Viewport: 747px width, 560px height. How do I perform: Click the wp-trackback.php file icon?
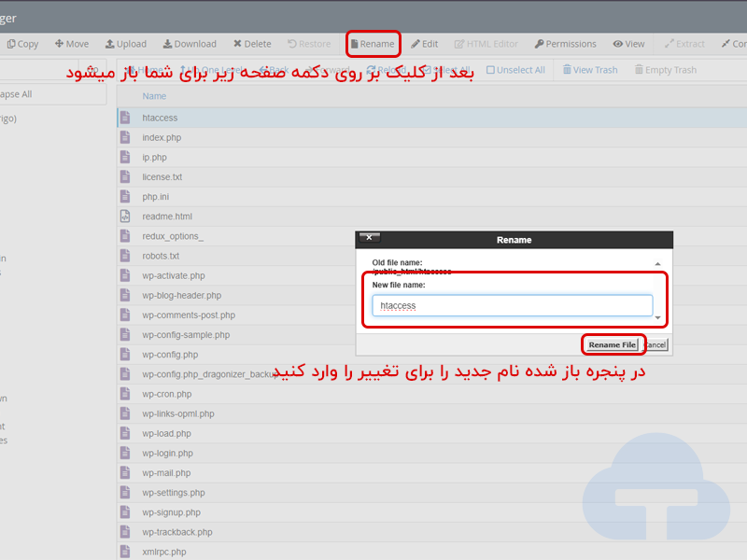[x=125, y=532]
